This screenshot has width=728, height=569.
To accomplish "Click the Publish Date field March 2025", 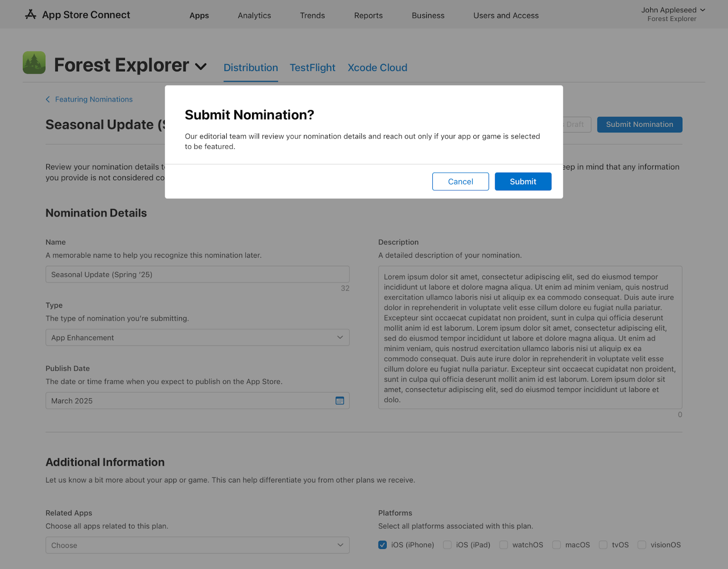I will pyautogui.click(x=197, y=401).
